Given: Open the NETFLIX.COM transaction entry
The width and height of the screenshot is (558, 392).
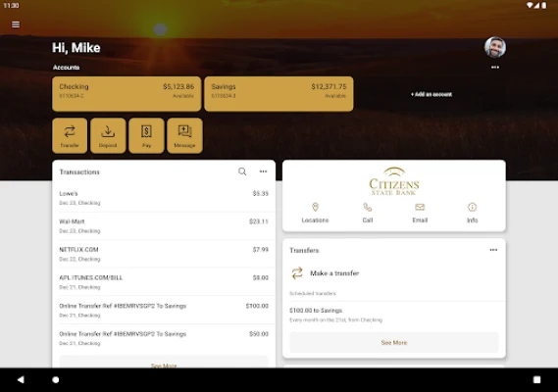Looking at the screenshot, I should [164, 254].
